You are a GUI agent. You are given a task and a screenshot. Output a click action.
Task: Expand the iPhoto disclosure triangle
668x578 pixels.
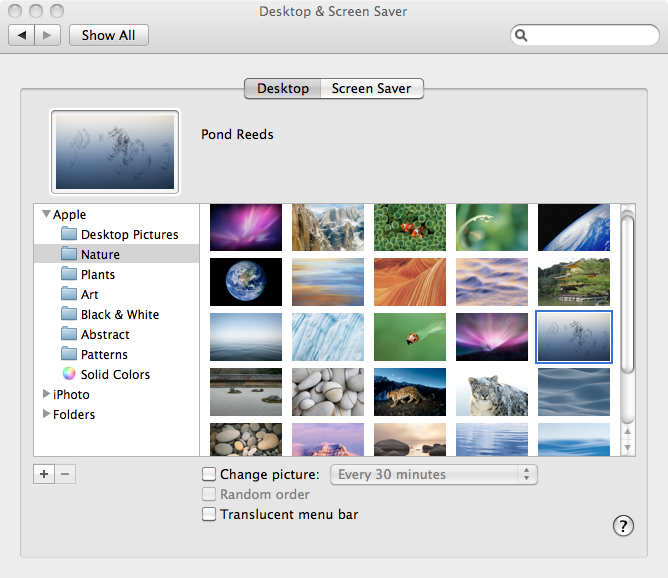(46, 394)
